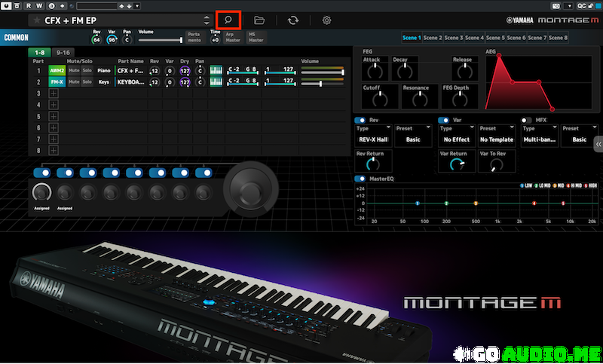Toggle the MasterEQ switch
Viewport: 603px width, 364px height.
pos(360,178)
